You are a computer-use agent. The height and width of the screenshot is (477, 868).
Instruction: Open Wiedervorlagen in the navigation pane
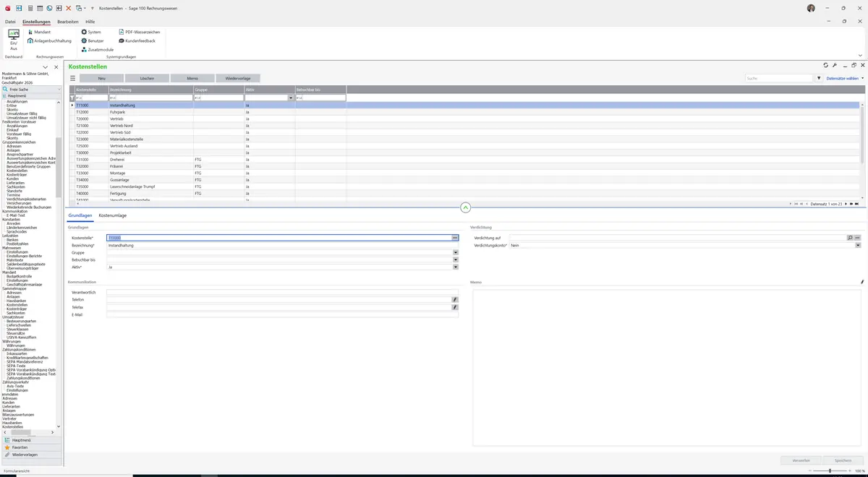pyautogui.click(x=30, y=455)
